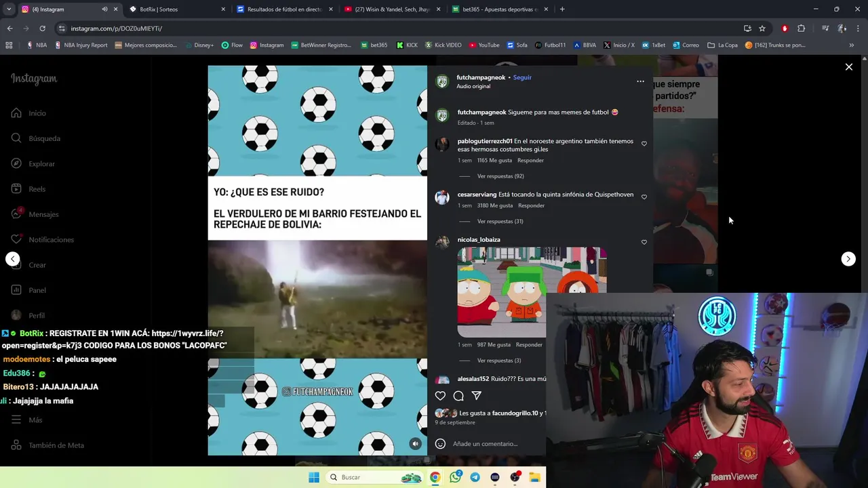Like pablogutierrezch01's comment
This screenshot has width=868, height=488.
[x=644, y=144]
